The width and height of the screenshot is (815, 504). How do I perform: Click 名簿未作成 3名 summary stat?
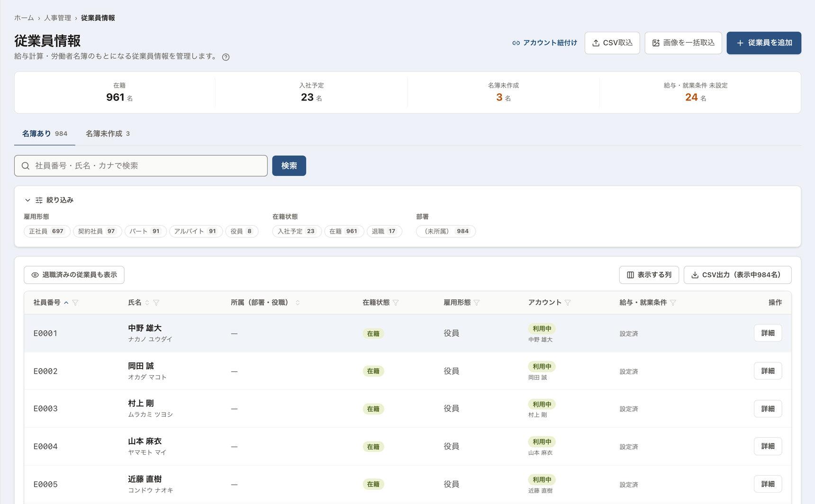503,92
